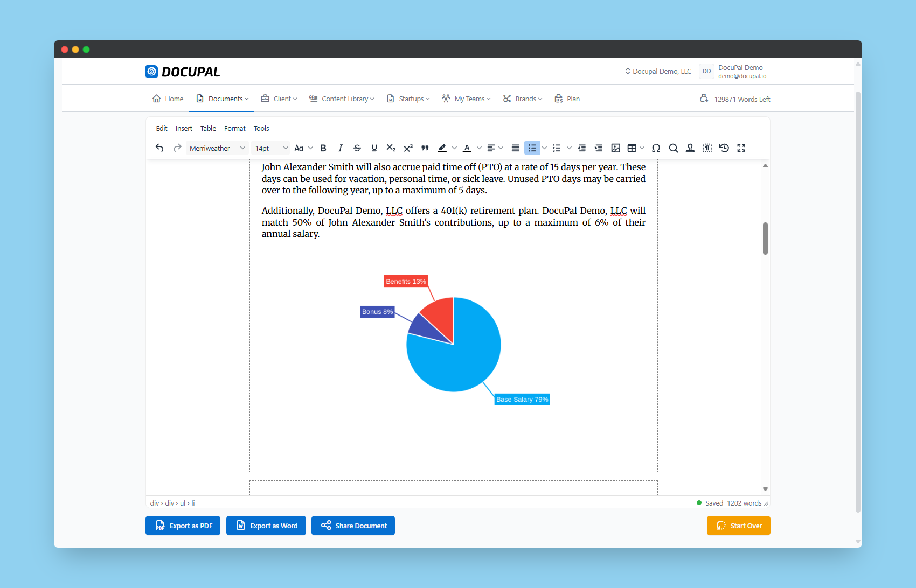The height and width of the screenshot is (588, 916).
Task: Redo the last undone edit
Action: (177, 148)
